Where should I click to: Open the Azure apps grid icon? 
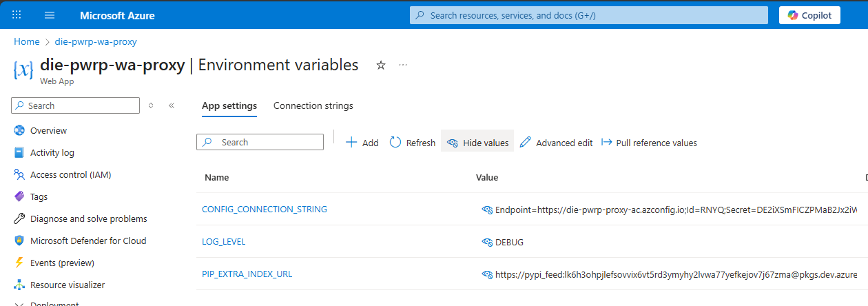17,14
